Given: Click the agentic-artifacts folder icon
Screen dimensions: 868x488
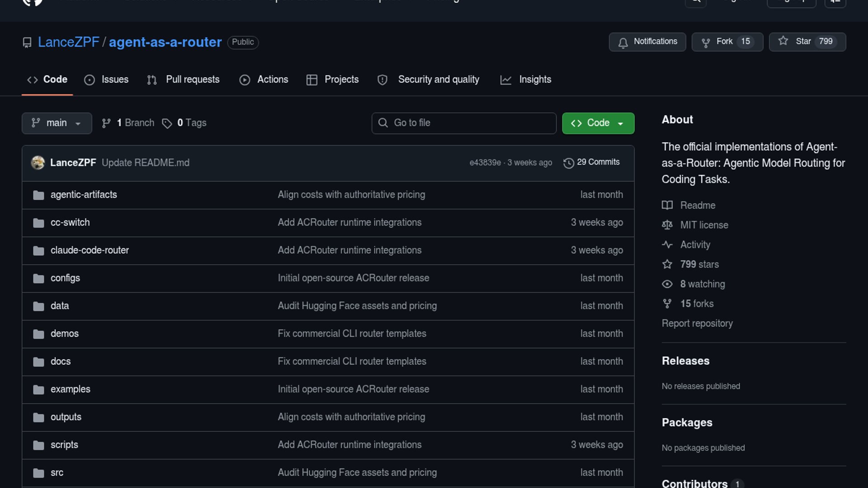Looking at the screenshot, I should 38,195.
